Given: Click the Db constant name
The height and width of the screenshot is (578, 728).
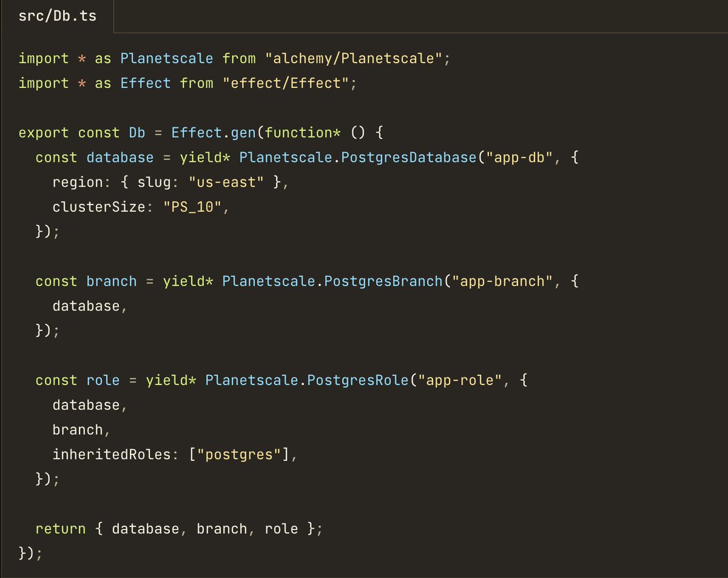Looking at the screenshot, I should [x=137, y=133].
